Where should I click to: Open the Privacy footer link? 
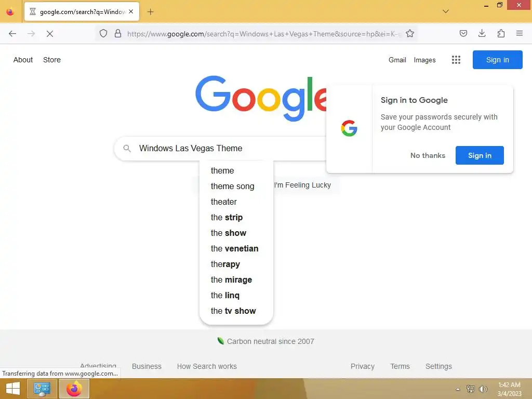(x=362, y=366)
